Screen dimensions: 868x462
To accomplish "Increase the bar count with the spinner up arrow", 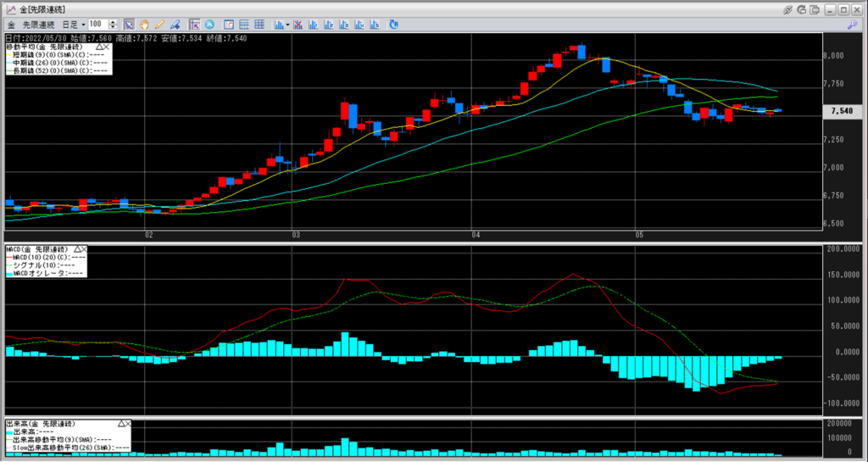I will (114, 22).
